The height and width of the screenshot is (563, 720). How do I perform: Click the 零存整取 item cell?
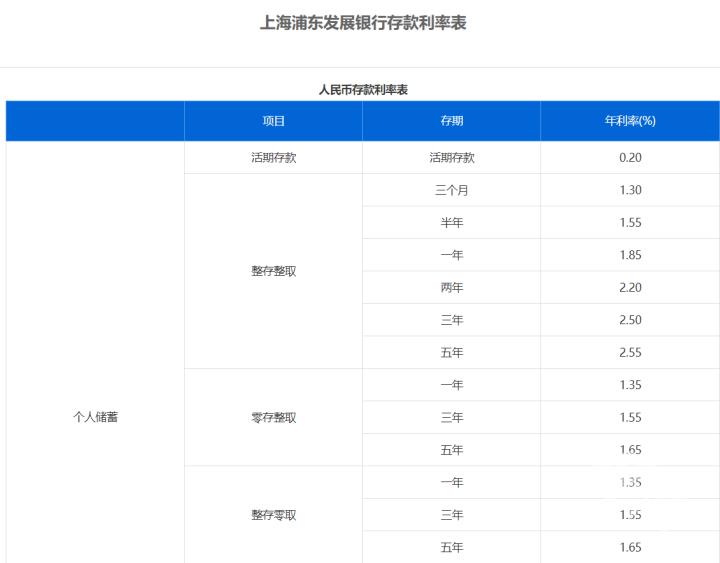tap(273, 417)
